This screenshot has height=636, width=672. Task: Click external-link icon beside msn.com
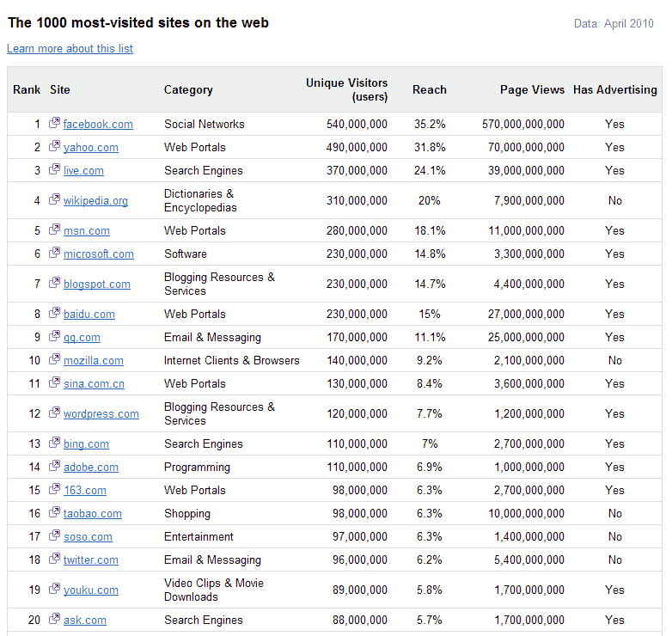click(x=54, y=229)
